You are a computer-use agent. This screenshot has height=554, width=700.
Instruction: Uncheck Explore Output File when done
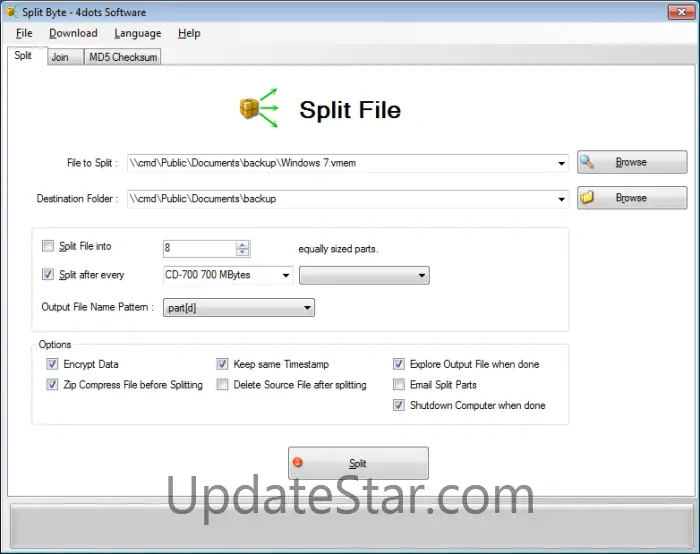click(399, 364)
